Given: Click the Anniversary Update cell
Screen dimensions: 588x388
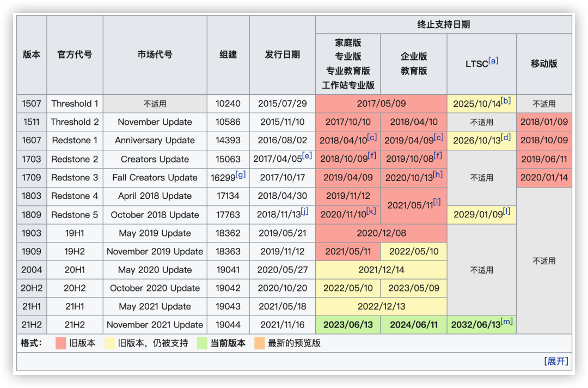Looking at the screenshot, I should click(x=155, y=141).
